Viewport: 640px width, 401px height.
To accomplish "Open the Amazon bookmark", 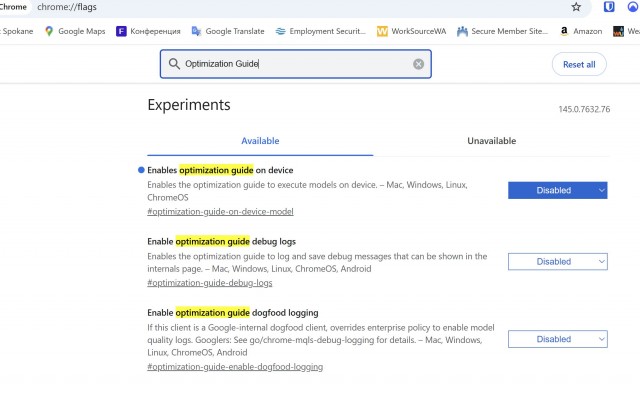I will [x=581, y=31].
